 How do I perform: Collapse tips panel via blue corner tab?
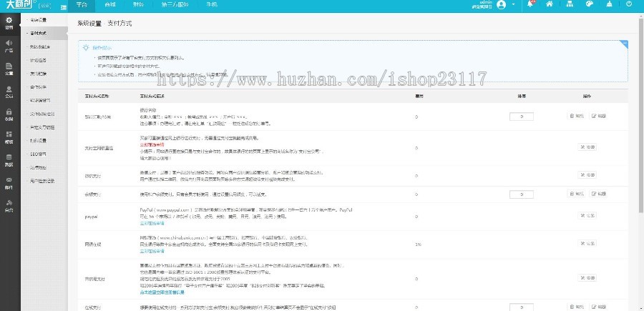coord(624,44)
